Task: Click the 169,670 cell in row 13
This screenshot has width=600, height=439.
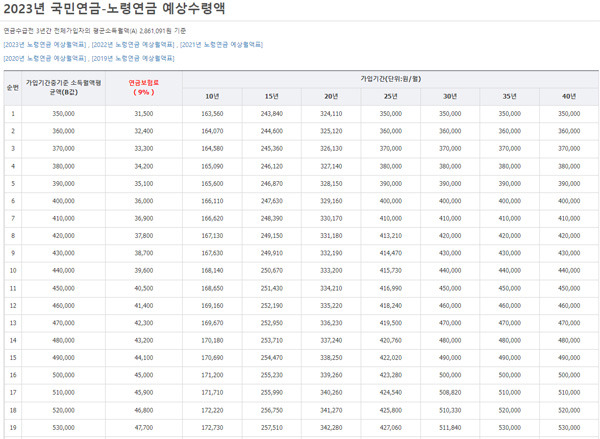Action: [x=212, y=323]
